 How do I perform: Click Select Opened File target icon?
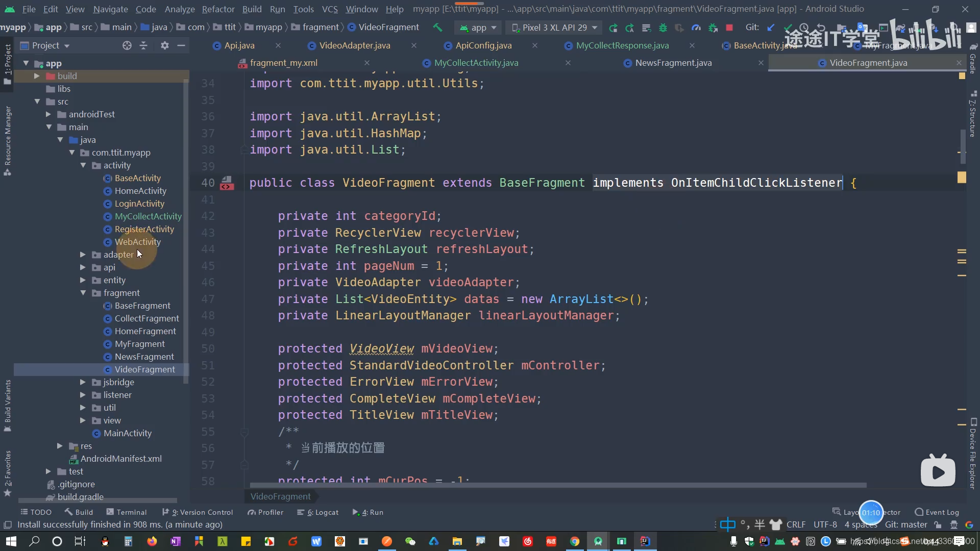[x=127, y=45]
